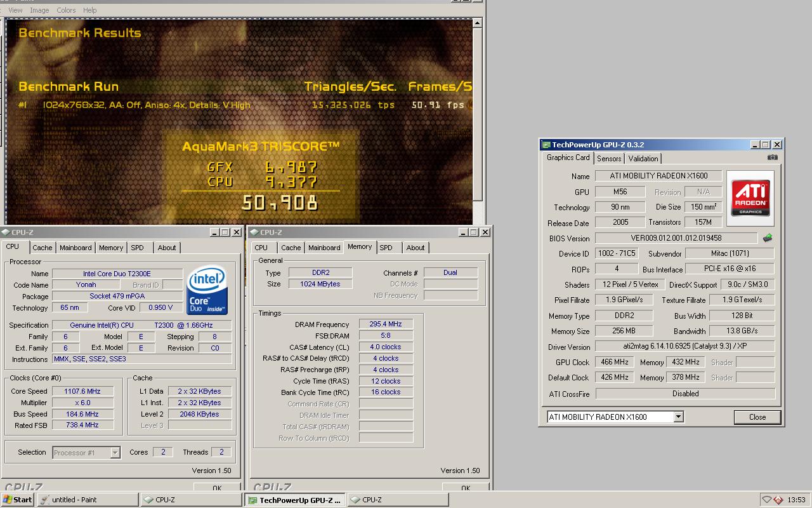Click the Close button in GPU-Z
Viewport: 812px width, 508px height.
[x=757, y=417]
